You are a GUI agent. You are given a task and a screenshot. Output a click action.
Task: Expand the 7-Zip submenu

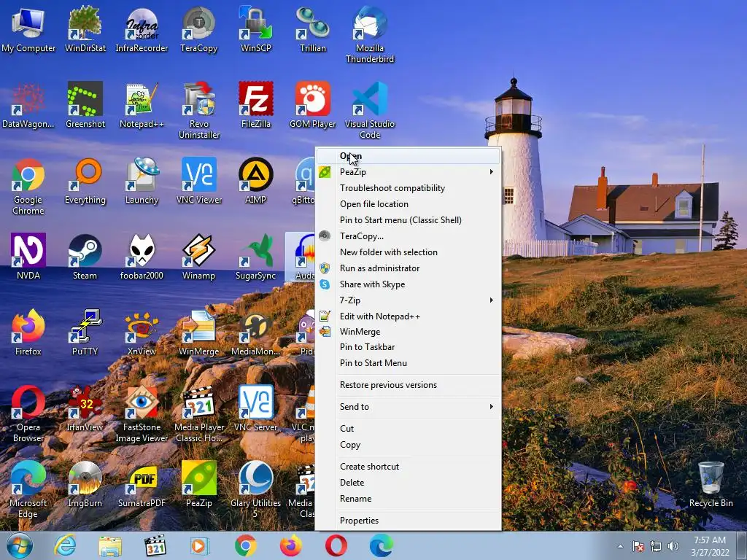click(x=409, y=300)
